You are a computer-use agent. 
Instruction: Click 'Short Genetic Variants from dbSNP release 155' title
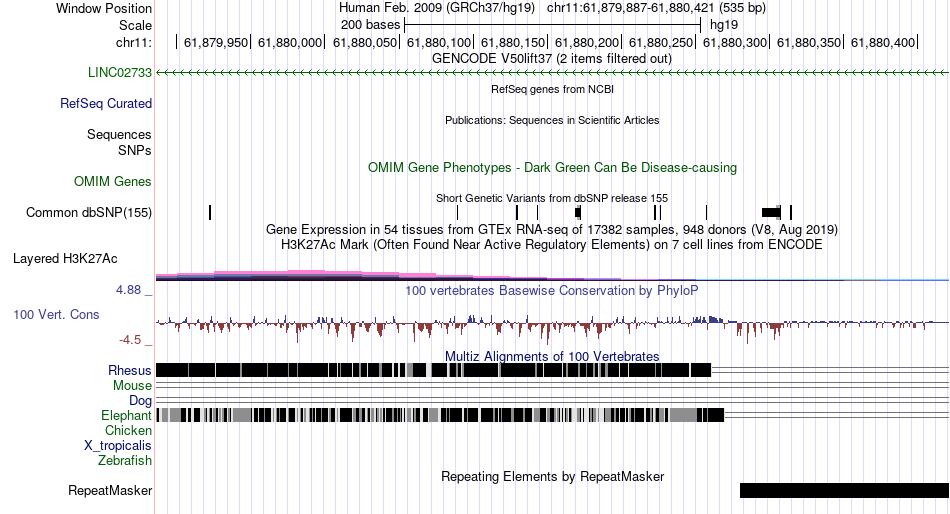pyautogui.click(x=552, y=198)
